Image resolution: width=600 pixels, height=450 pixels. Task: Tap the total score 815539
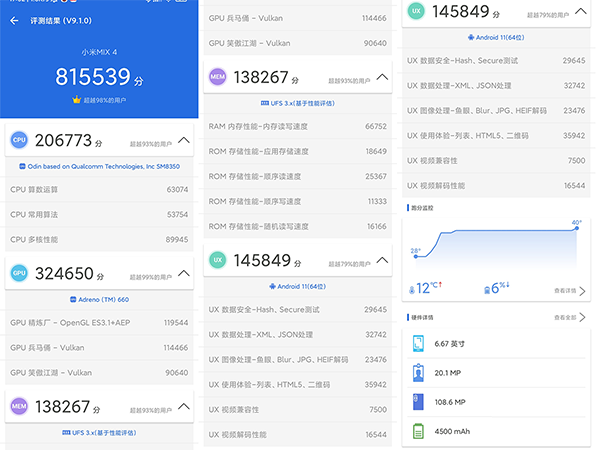tap(92, 77)
